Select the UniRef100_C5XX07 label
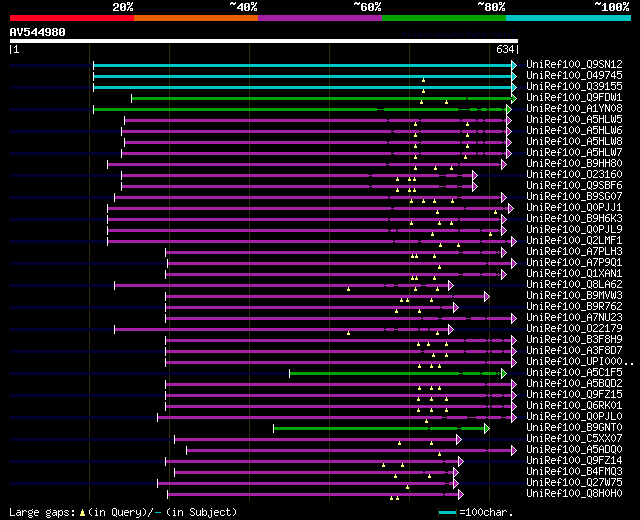This screenshot has width=640, height=520. coord(574,439)
